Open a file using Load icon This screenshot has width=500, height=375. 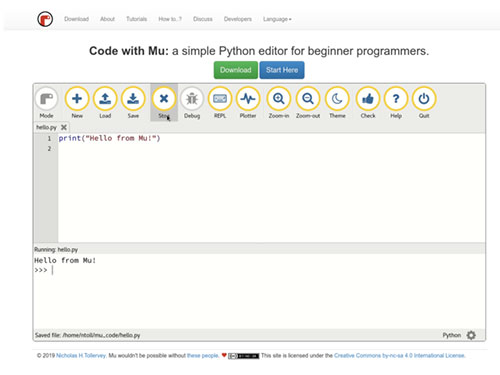105,99
